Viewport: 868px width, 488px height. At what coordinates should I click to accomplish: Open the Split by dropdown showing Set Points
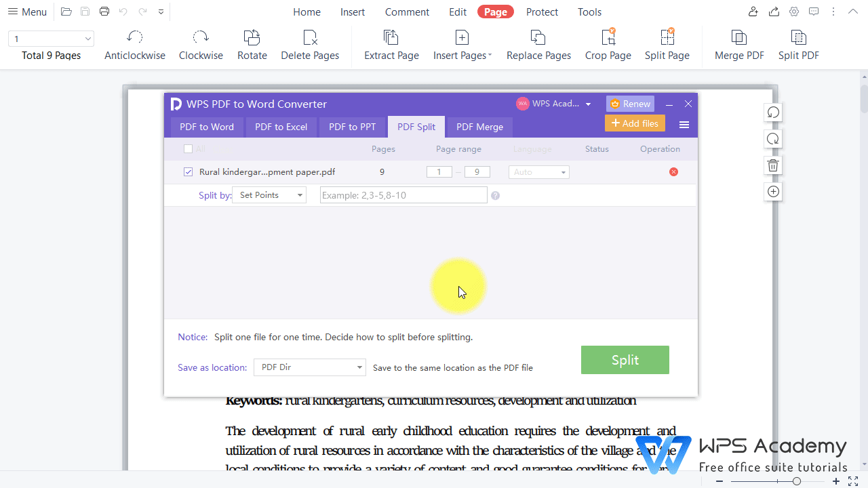pos(269,195)
